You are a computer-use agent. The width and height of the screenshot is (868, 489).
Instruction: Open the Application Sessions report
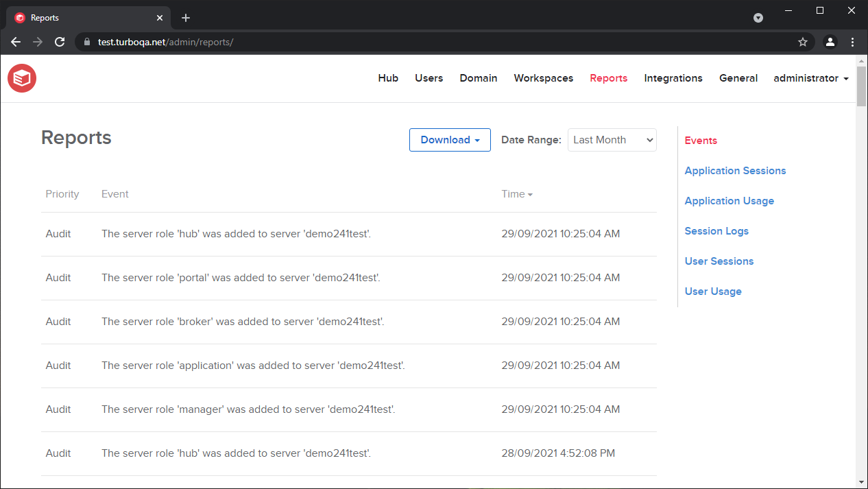734,170
